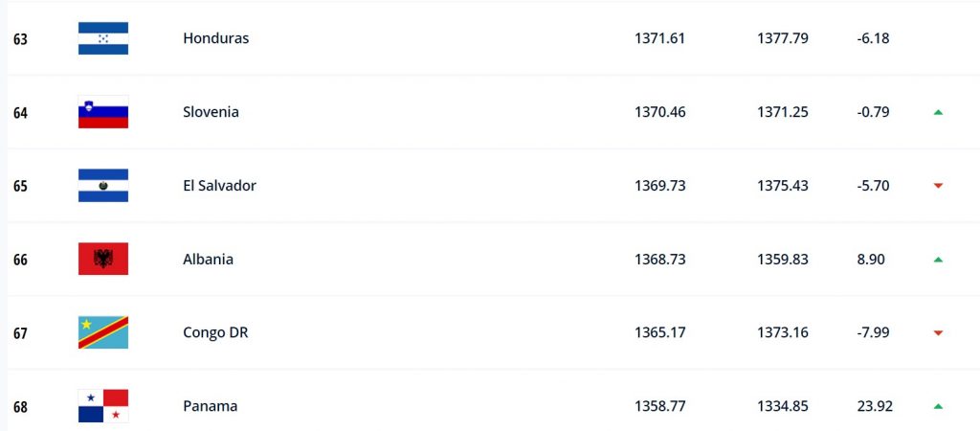Viewport: 980px width, 431px height.
Task: Click Panama's green up arrow indicator
Action: pos(938,406)
